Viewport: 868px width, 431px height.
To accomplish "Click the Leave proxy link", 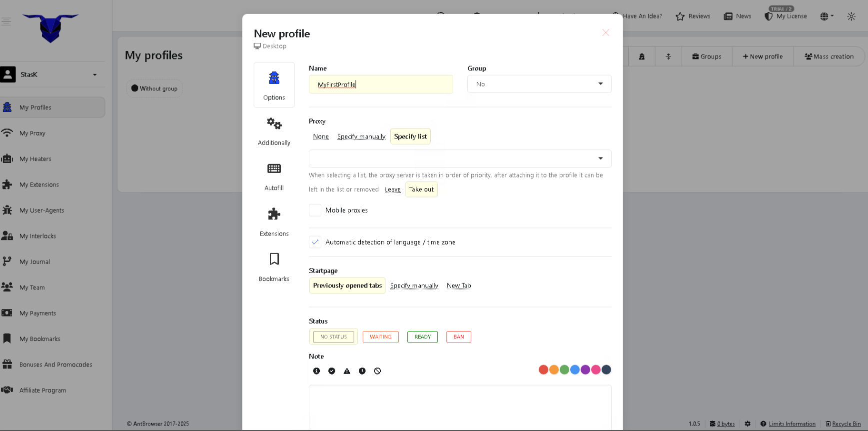I will pos(392,189).
